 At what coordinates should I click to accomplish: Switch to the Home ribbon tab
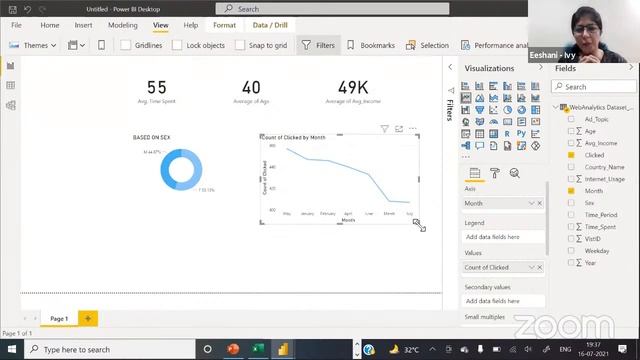click(x=50, y=25)
